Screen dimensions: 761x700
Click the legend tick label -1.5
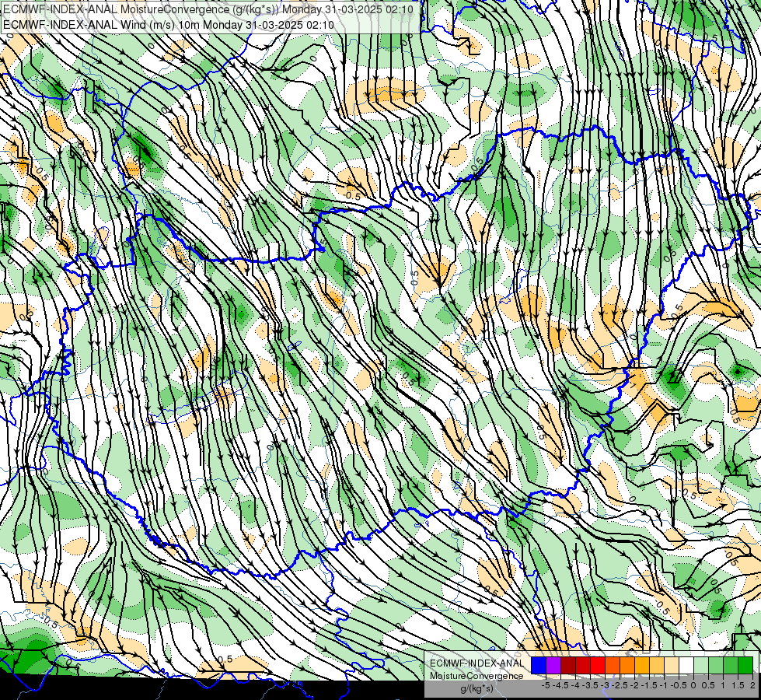point(649,685)
